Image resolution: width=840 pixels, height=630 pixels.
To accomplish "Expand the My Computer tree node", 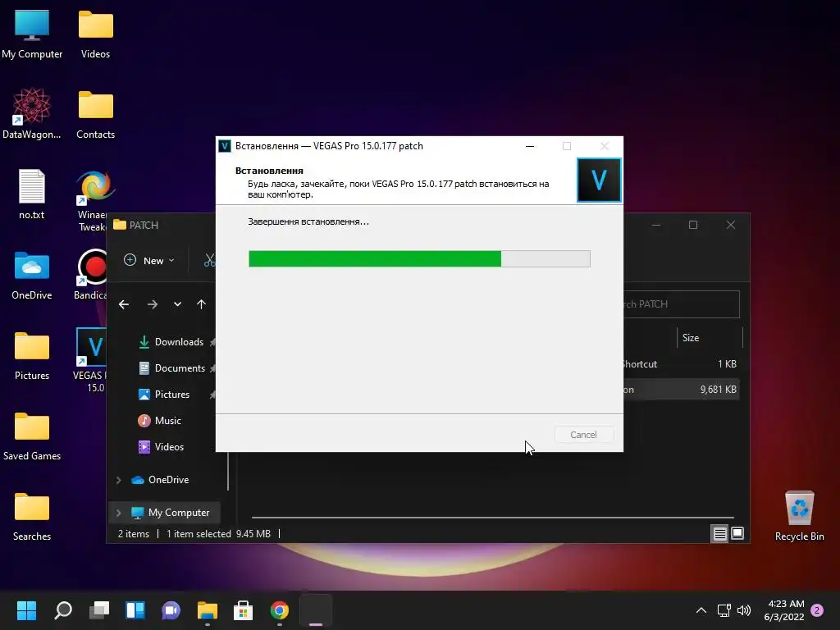I will 118,513.
